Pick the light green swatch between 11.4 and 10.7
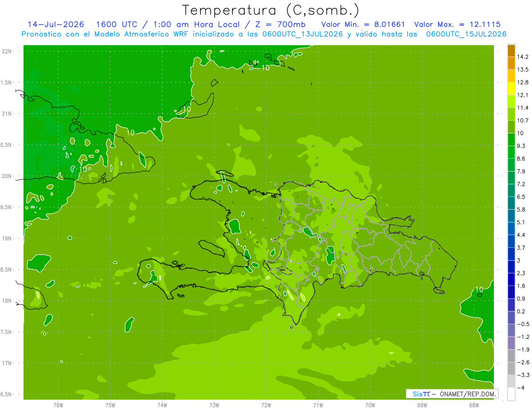Screen dimensions: 532x411 (511, 114)
